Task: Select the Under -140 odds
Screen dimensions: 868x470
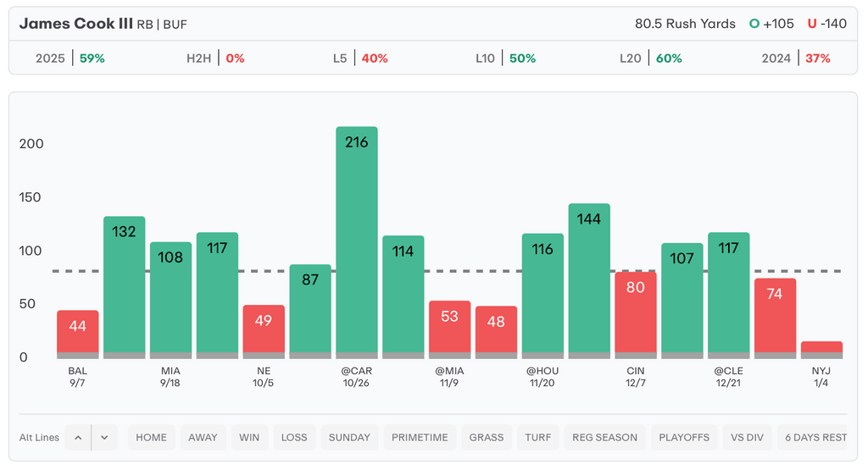Action: [x=826, y=24]
